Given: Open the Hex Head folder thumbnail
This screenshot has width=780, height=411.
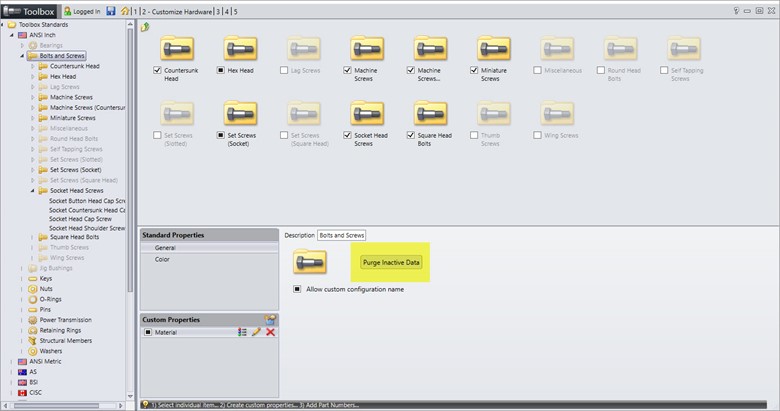Looking at the screenshot, I should click(241, 51).
